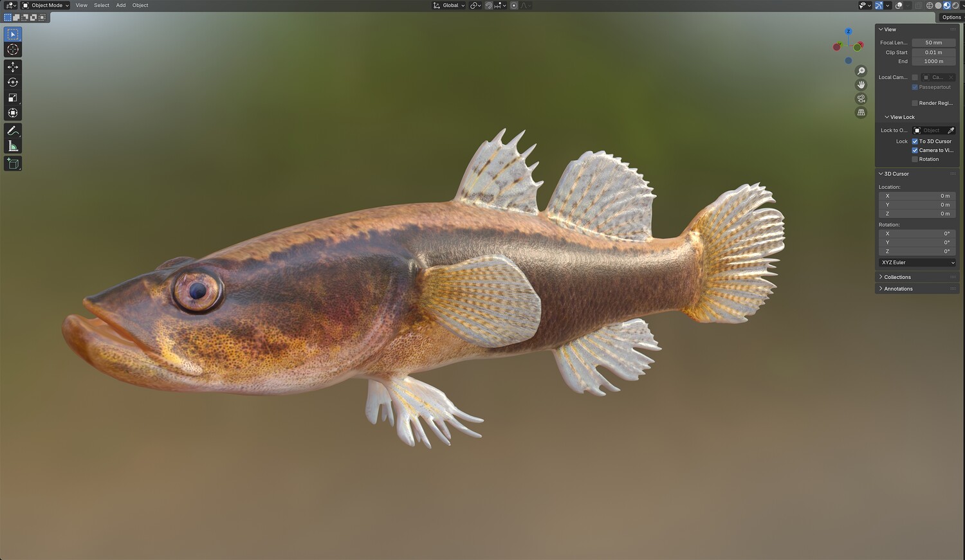Switch perspective/orthographic with the grid icon
965x560 pixels.
861,113
